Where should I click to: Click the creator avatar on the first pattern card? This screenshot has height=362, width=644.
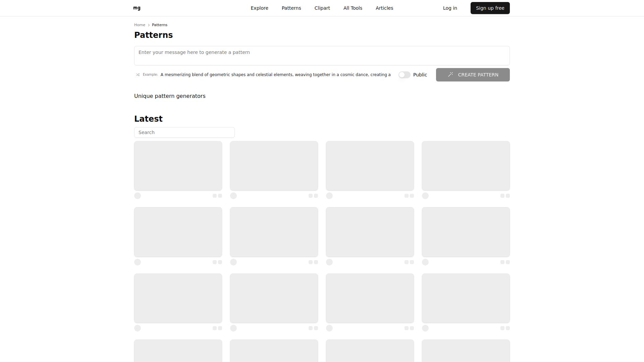[138, 195]
